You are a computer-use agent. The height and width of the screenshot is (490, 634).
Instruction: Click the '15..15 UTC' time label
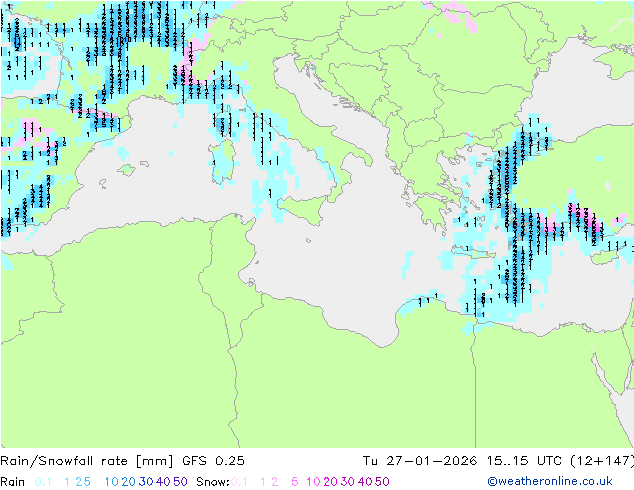tap(524, 461)
